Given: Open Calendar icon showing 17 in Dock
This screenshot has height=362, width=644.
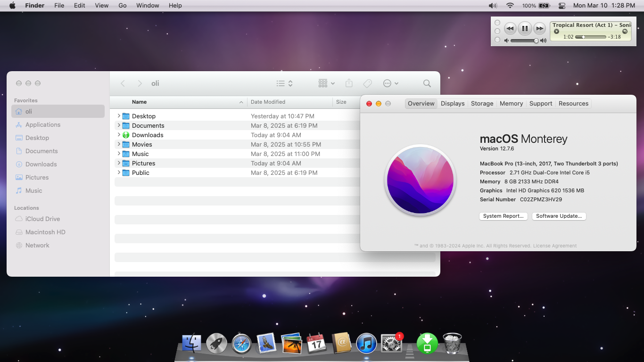Looking at the screenshot, I should (316, 344).
